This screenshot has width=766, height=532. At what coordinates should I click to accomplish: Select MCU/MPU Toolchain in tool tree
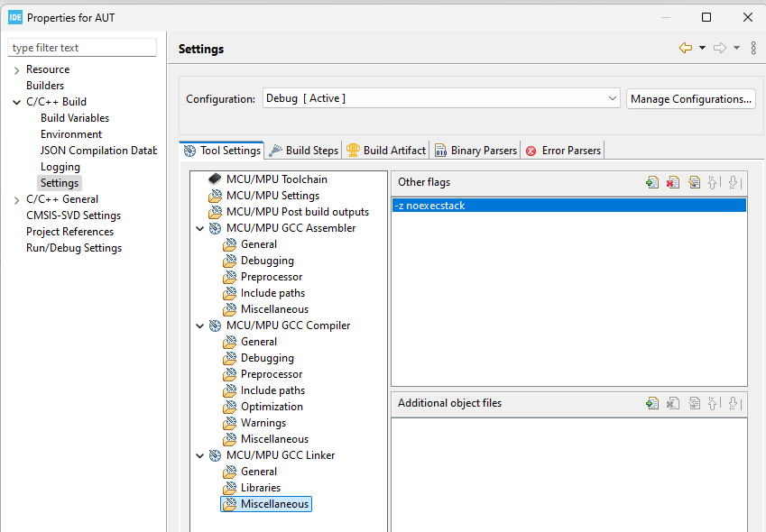click(x=276, y=179)
